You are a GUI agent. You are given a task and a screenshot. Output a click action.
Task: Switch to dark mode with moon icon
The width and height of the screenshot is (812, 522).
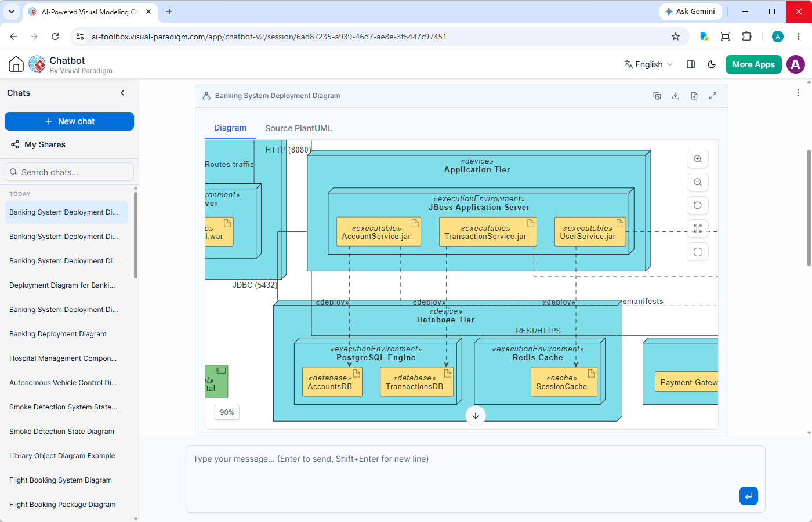[712, 64]
